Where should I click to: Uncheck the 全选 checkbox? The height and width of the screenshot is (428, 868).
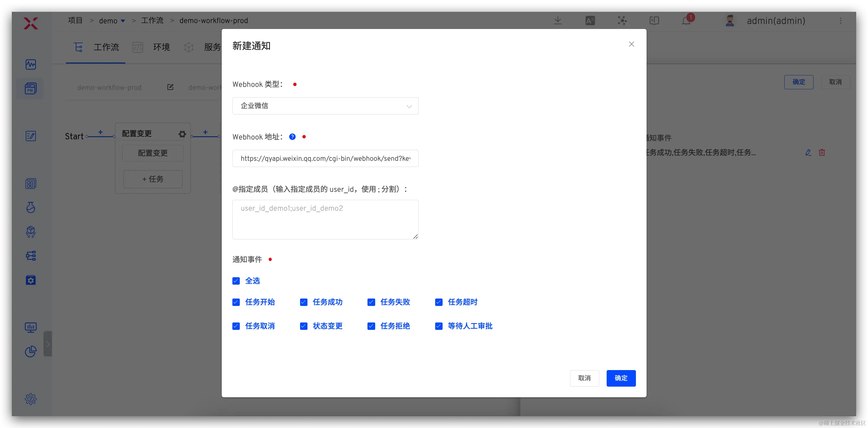pos(236,281)
